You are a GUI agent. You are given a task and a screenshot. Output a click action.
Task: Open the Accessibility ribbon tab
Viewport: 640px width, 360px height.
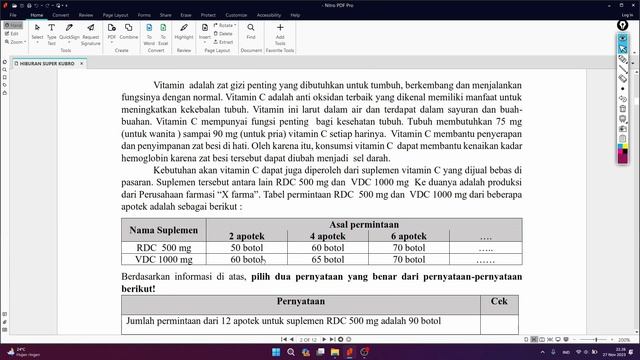click(x=269, y=15)
